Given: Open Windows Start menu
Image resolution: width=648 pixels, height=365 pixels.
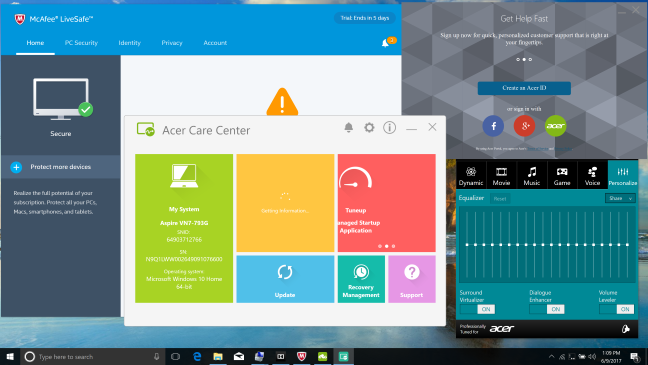Looking at the screenshot, I should click(x=10, y=356).
